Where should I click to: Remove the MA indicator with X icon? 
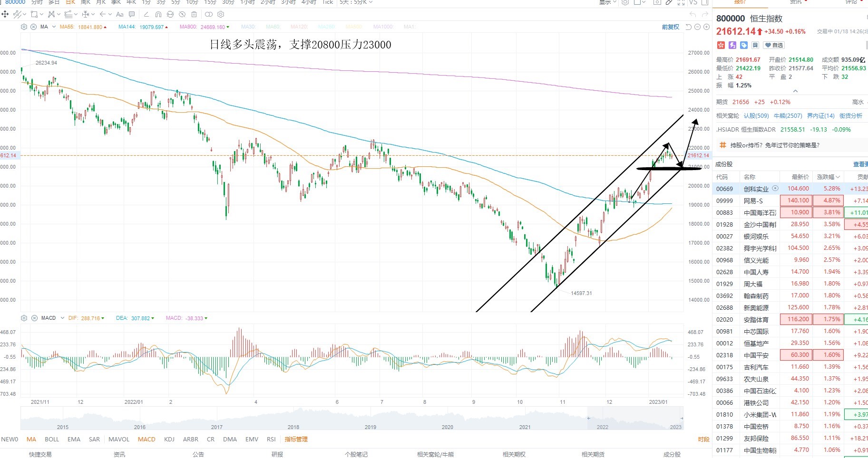33,27
